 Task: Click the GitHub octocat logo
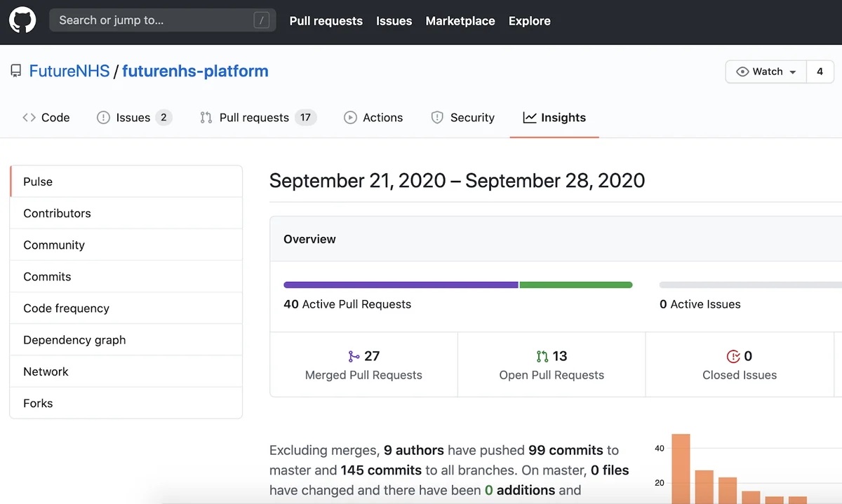[x=22, y=20]
